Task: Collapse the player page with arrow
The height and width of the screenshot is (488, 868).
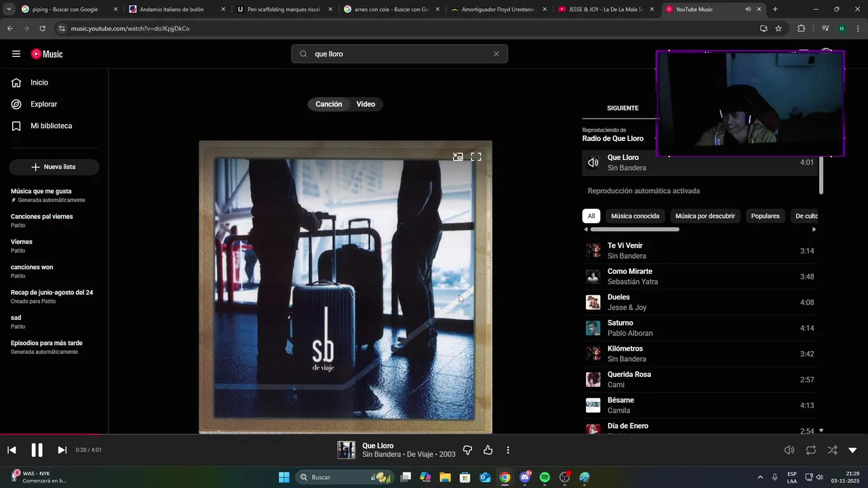Action: [853, 450]
